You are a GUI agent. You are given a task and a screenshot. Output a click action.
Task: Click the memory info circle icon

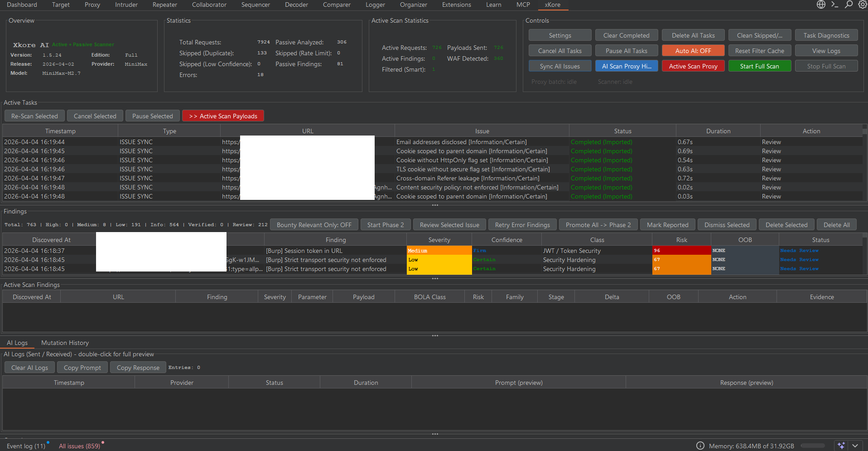pos(700,446)
